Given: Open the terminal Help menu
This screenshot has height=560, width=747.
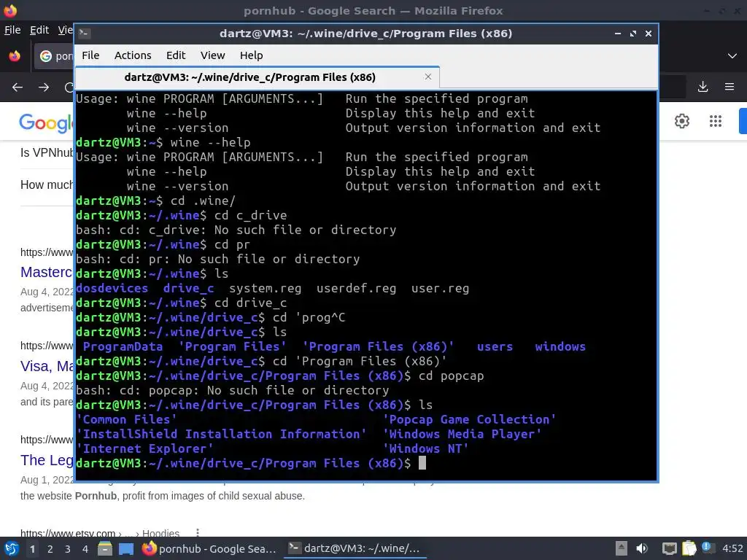Looking at the screenshot, I should [251, 55].
